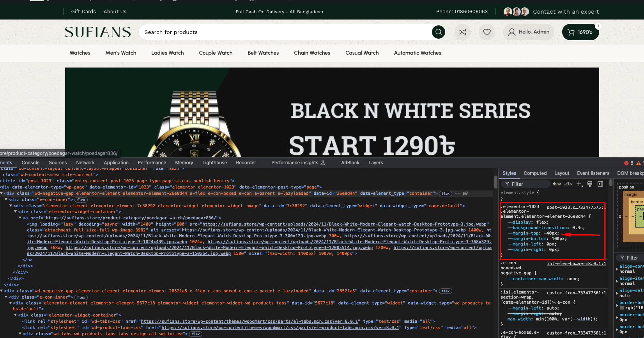644x338 pixels.
Task: Open the compare products shuffle icon
Action: 463,32
